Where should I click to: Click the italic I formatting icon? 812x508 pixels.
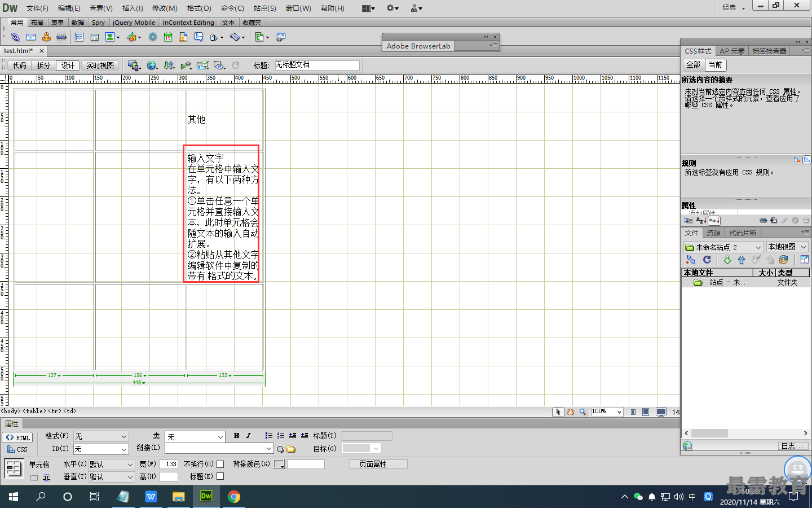coord(248,436)
